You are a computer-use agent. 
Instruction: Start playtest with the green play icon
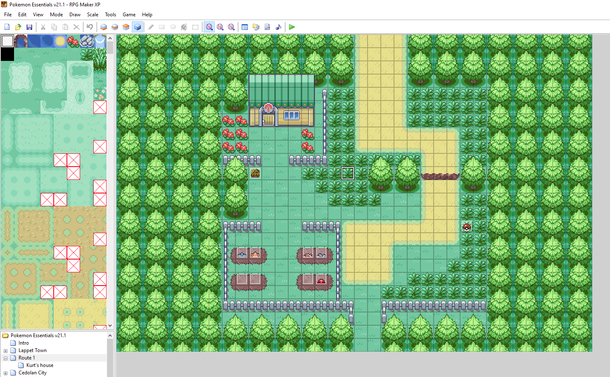point(292,27)
